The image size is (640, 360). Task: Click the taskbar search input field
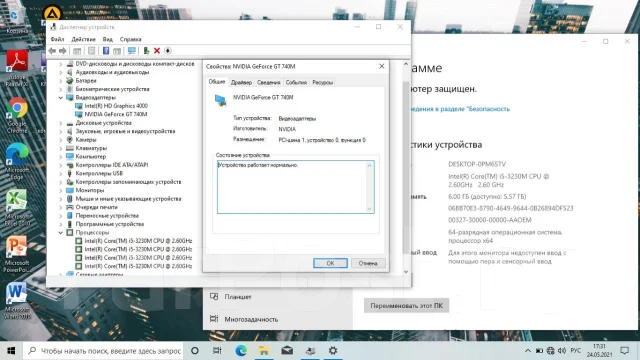(104, 351)
